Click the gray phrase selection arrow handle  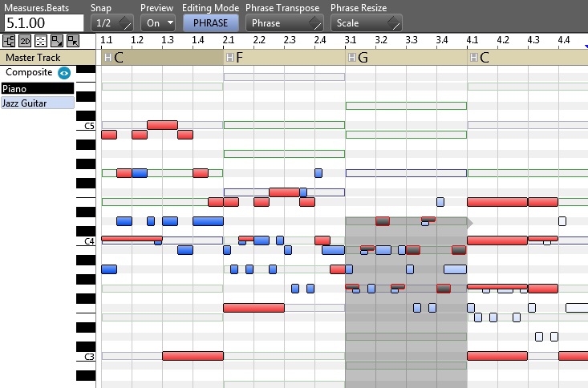[x=470, y=223]
